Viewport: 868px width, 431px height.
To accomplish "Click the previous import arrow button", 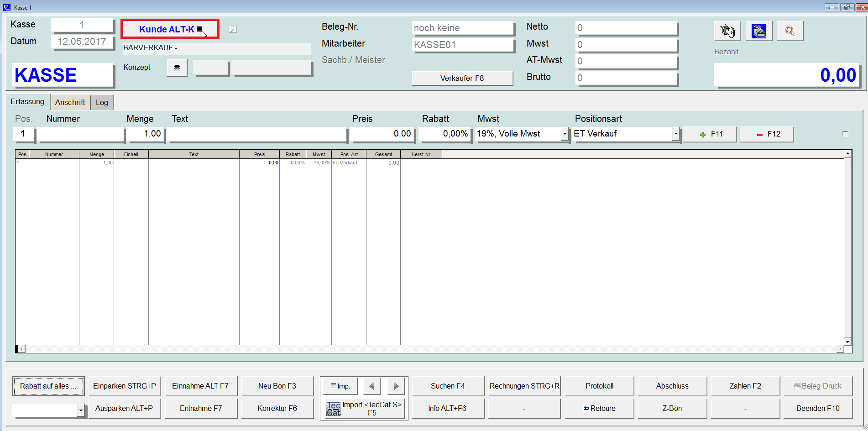I will point(372,386).
